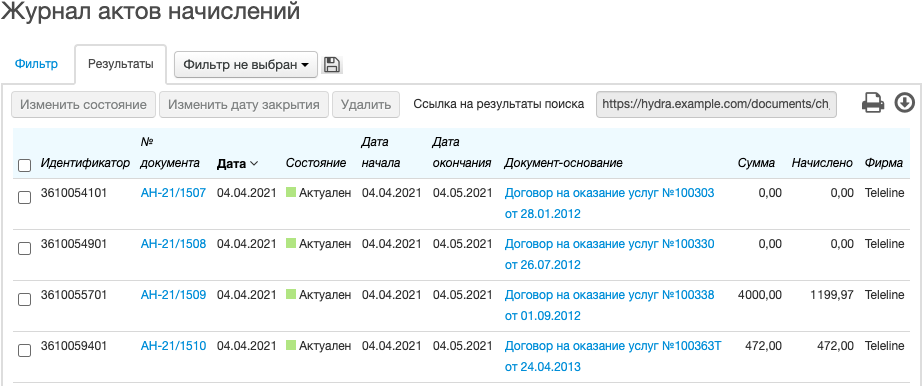Save the current filter with floppy disk icon

[x=332, y=65]
